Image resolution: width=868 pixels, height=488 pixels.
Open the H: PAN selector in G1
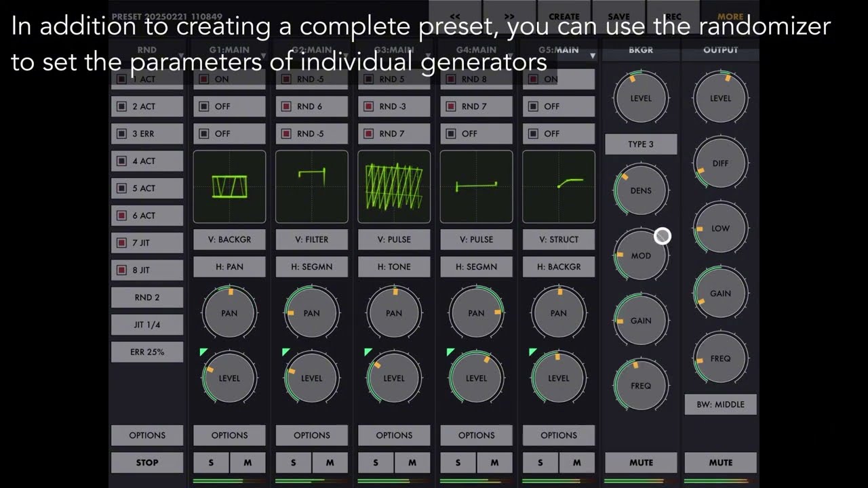(x=229, y=266)
